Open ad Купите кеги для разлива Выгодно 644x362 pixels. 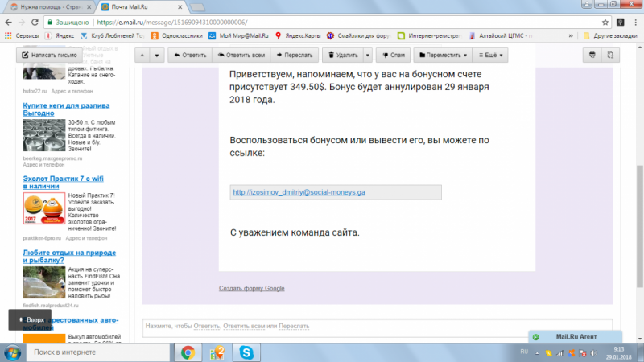point(66,109)
